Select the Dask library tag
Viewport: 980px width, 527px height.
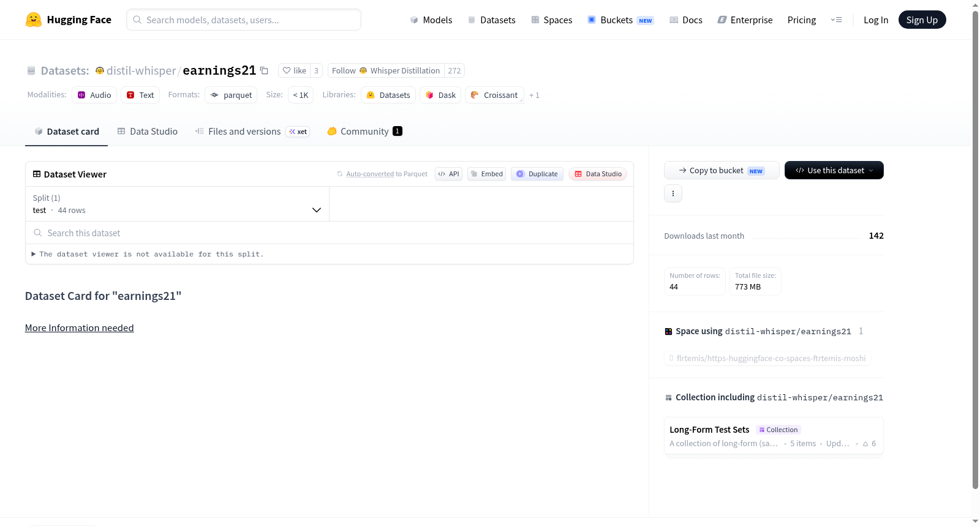pyautogui.click(x=440, y=95)
